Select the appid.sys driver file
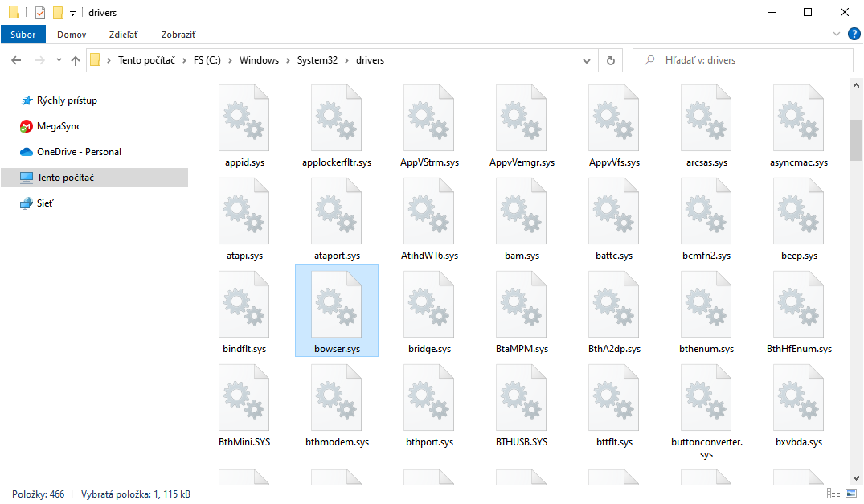Screen dimensions: 864x504 245,126
